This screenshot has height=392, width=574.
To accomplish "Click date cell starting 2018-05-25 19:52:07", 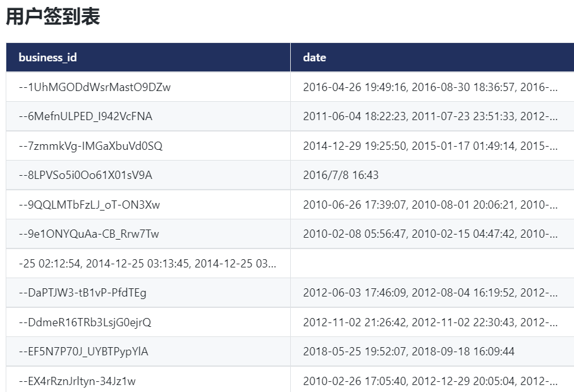I will tap(408, 352).
